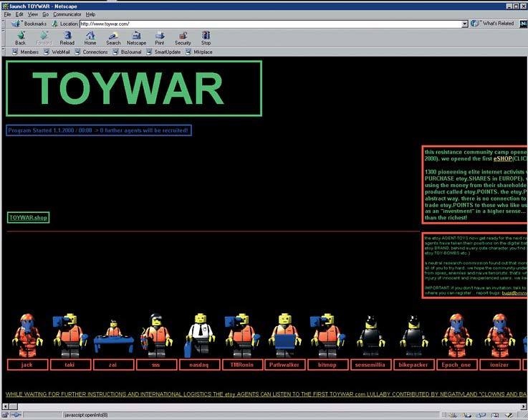
Task: Select the nasdaq agent name button
Action: tap(201, 365)
